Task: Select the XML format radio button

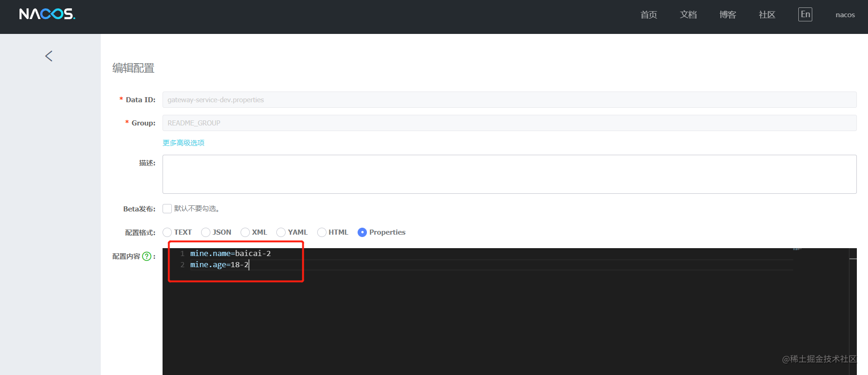Action: [245, 232]
